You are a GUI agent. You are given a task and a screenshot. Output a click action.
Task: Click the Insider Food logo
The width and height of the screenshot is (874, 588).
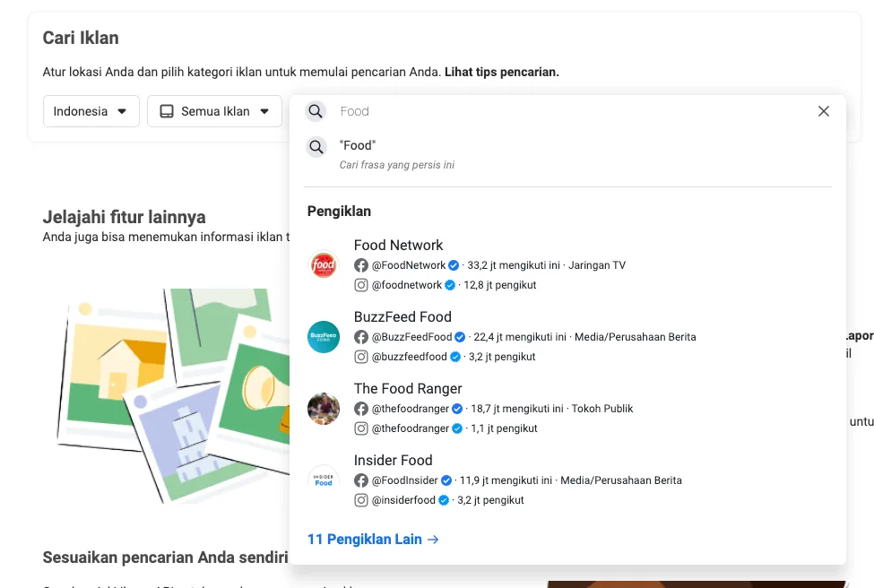(323, 480)
